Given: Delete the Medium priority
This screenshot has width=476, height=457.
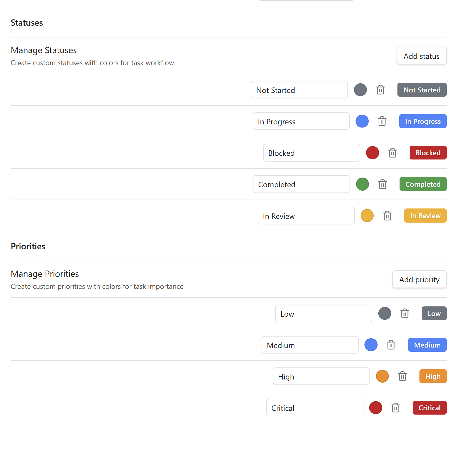Looking at the screenshot, I should 391,345.
